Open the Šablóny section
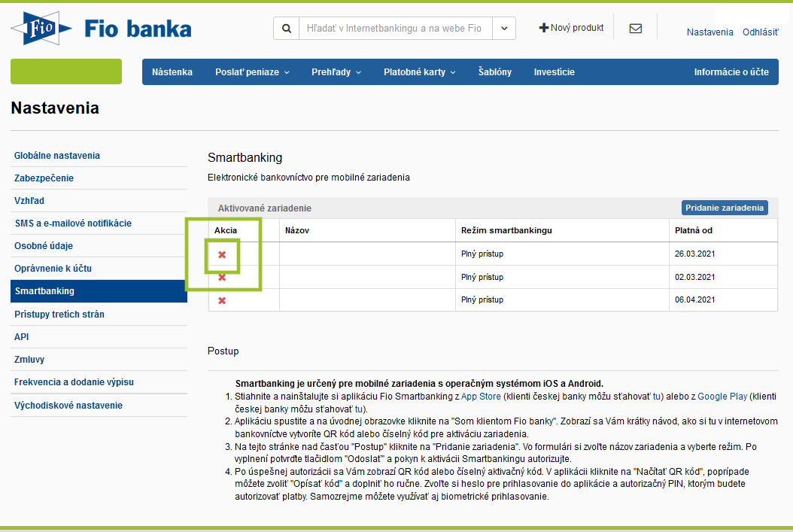Image resolution: width=793 pixels, height=532 pixels. click(494, 71)
